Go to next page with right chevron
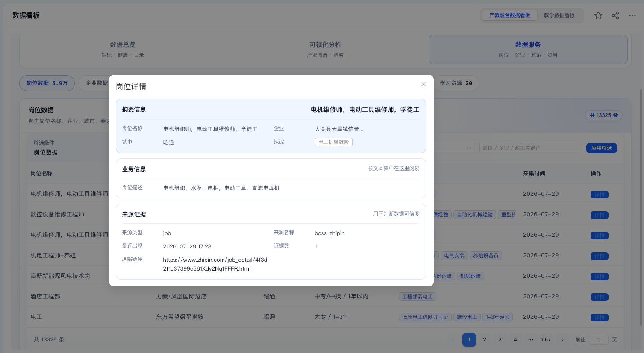The image size is (644, 353). click(x=562, y=340)
